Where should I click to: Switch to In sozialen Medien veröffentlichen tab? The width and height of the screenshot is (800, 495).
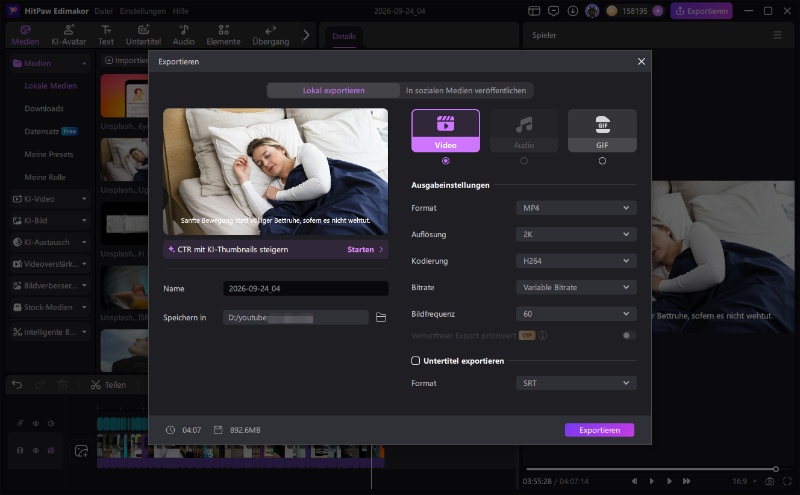click(466, 90)
